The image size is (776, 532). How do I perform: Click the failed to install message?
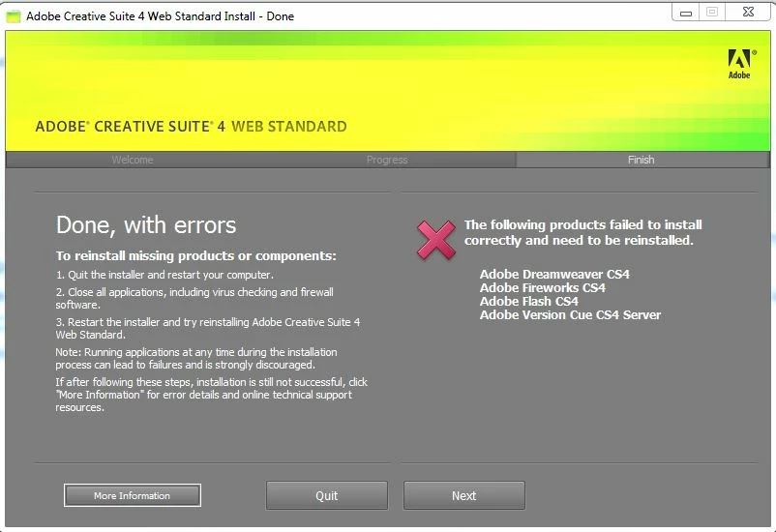pos(583,232)
